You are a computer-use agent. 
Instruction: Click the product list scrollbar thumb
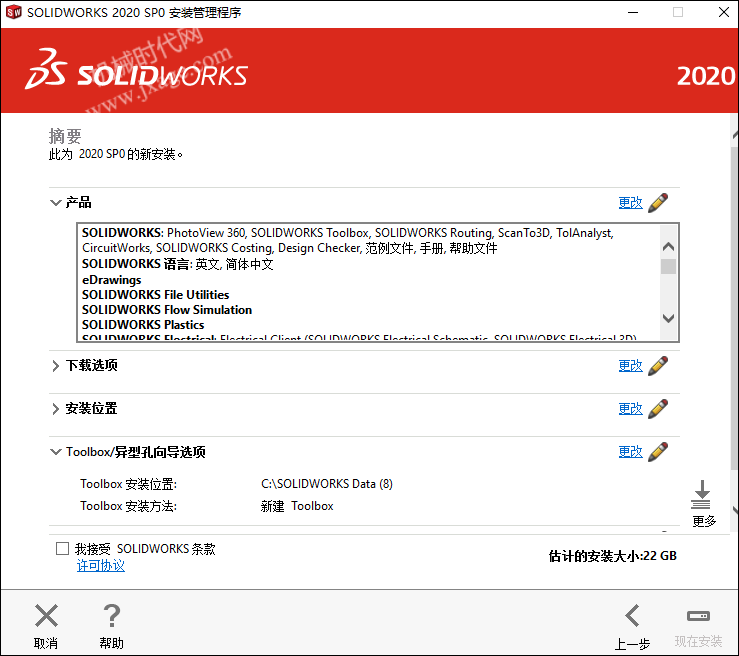coord(668,266)
